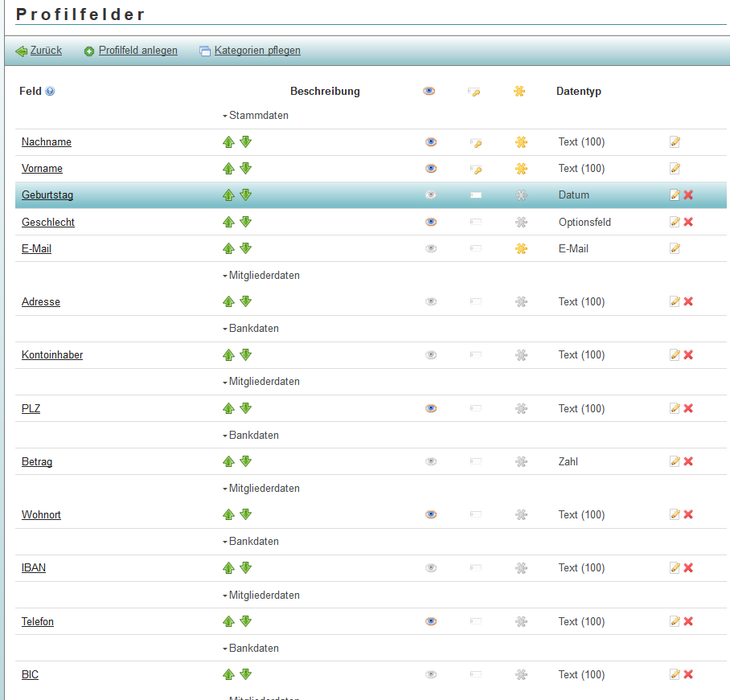Screen dimensions: 730x700
Task: Toggle visibility eye for Adresse field
Action: 431,302
